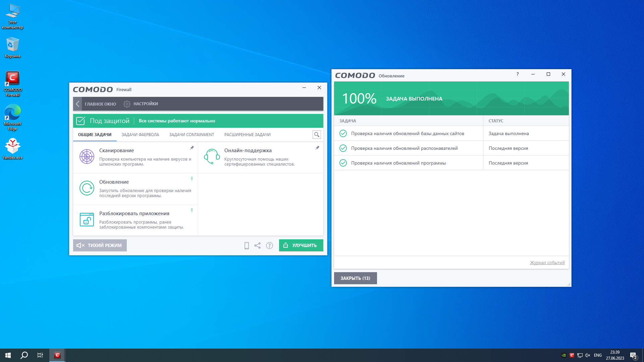The height and width of the screenshot is (362, 644).
Task: Open search with the magnifier icon
Action: pyautogui.click(x=316, y=135)
